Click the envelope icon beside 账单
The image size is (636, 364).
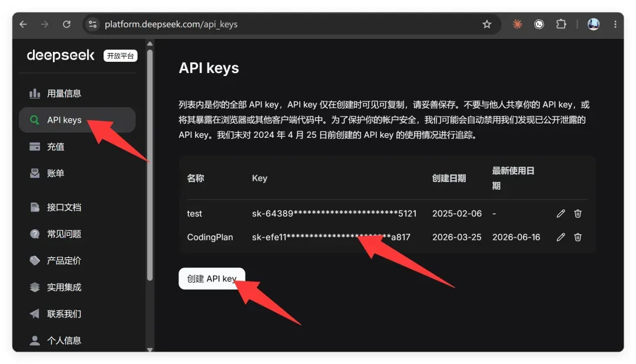pyautogui.click(x=35, y=173)
